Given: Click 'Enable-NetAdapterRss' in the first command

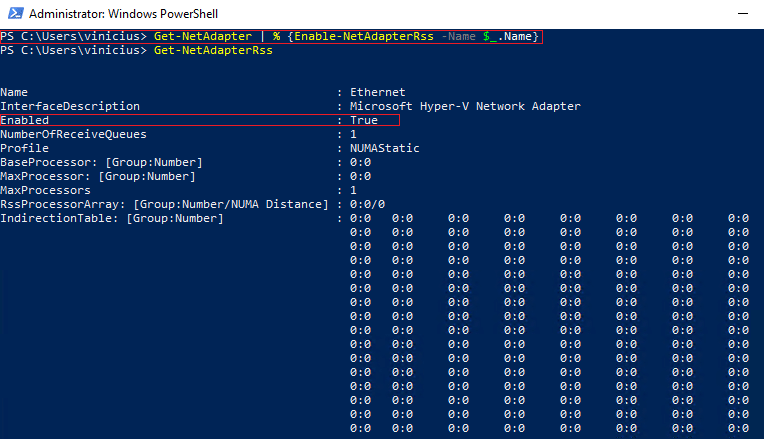Looking at the screenshot, I should click(363, 36).
